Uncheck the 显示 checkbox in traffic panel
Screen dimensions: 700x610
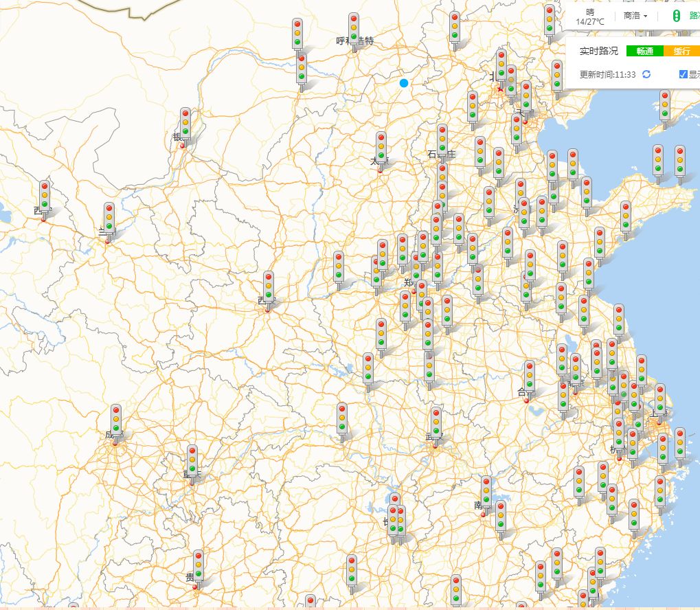pyautogui.click(x=683, y=74)
